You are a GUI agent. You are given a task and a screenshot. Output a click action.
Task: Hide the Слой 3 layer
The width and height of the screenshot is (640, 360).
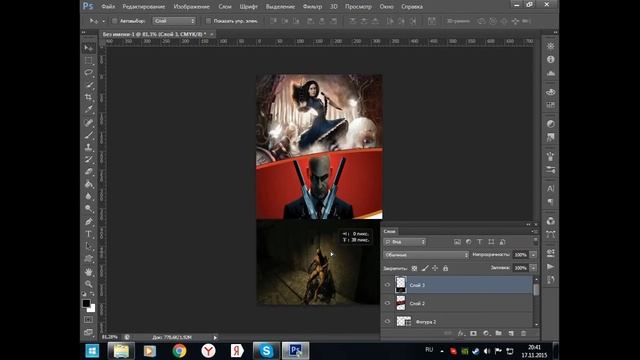click(387, 285)
